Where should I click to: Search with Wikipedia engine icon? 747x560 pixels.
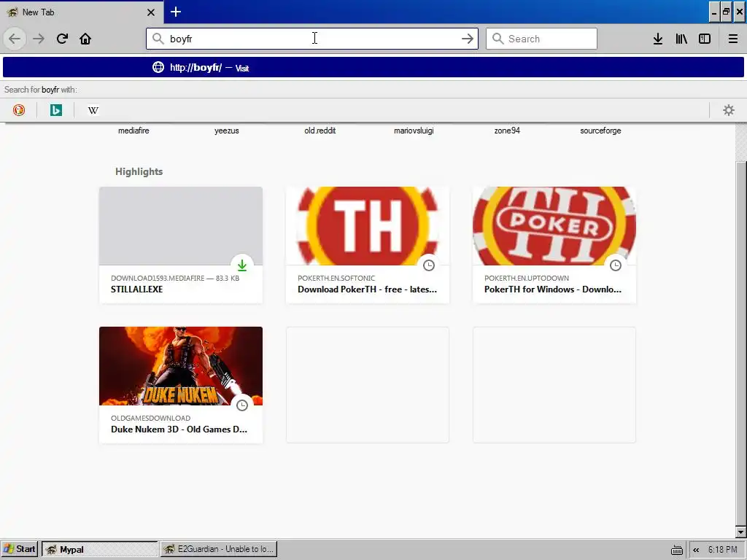[x=93, y=110]
